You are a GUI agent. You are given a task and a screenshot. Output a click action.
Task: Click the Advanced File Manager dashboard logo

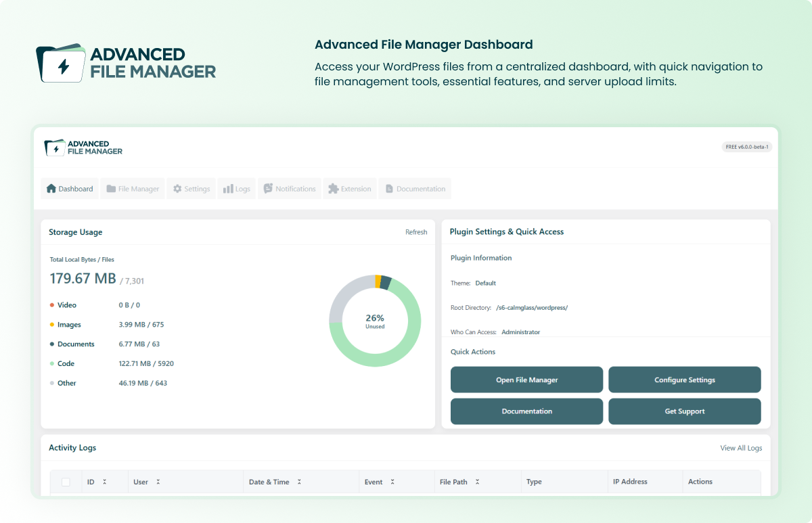point(83,147)
